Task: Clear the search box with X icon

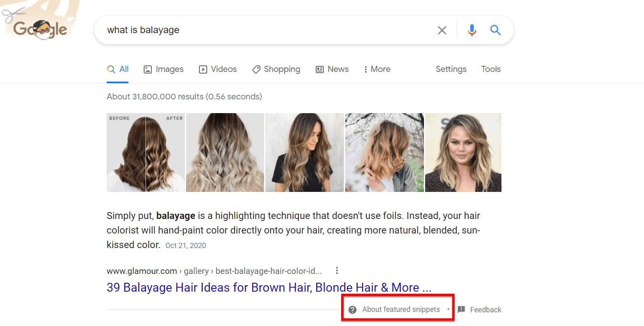Action: (x=442, y=30)
